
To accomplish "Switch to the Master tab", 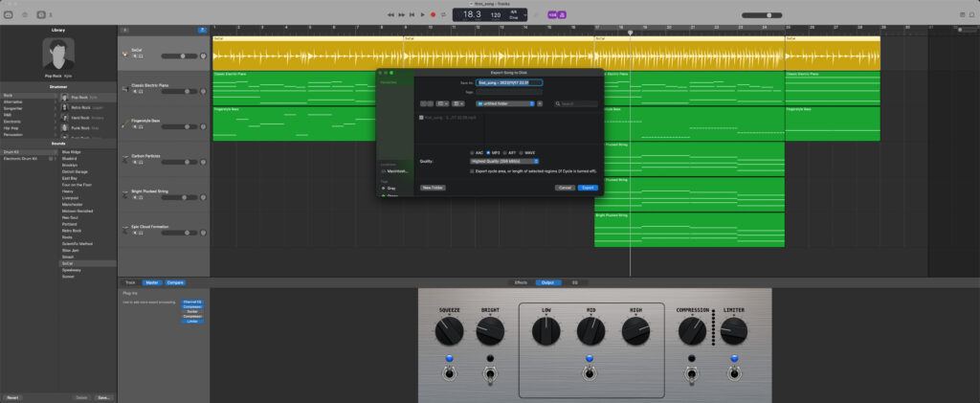I will 152,282.
